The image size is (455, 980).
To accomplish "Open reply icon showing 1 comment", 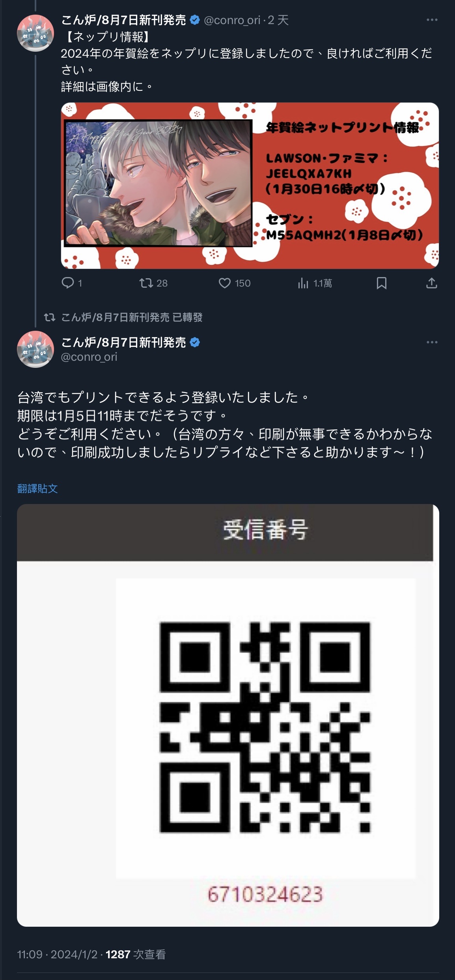I will (x=68, y=283).
